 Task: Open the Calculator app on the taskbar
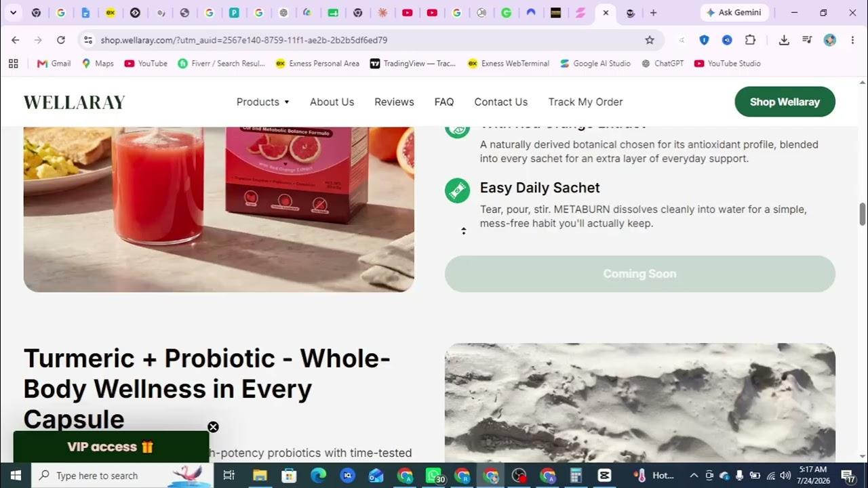coord(576,475)
